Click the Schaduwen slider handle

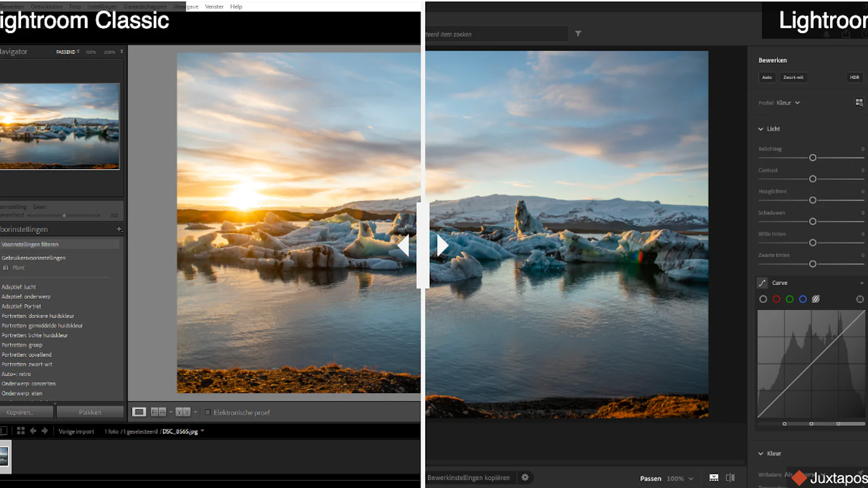coord(813,221)
